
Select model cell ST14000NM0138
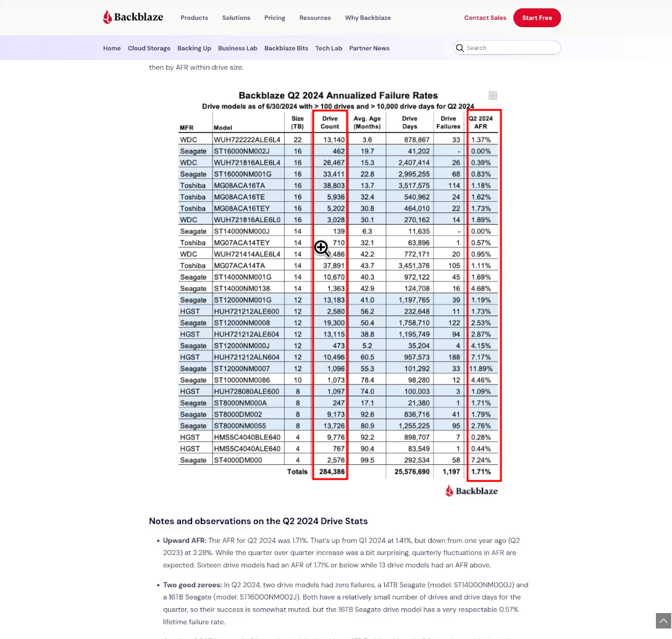[x=241, y=288]
